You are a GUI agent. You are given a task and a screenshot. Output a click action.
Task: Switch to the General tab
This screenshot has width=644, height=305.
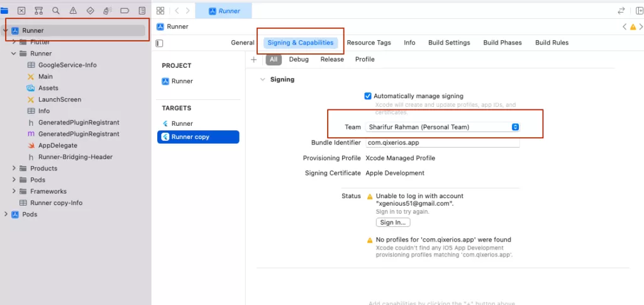pos(243,43)
